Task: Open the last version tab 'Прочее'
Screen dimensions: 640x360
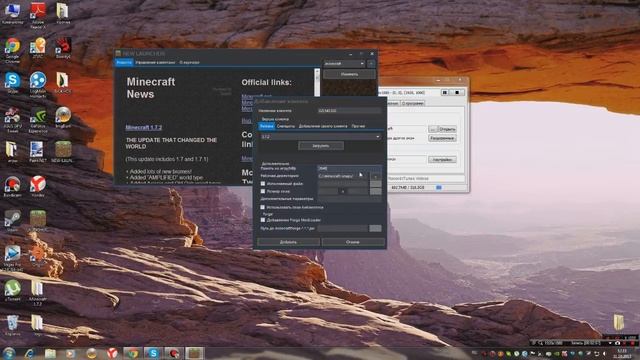Action: [x=358, y=126]
